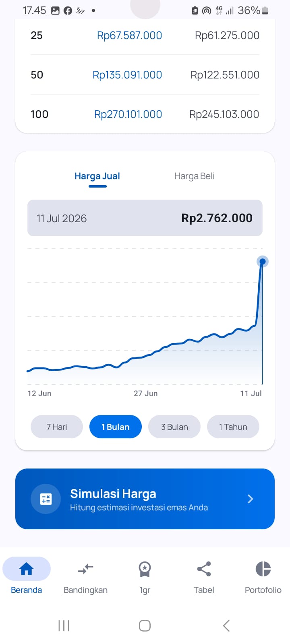Viewport: 290px width, 644px height.
Task: Open the 1gr medal icon
Action: tap(145, 569)
